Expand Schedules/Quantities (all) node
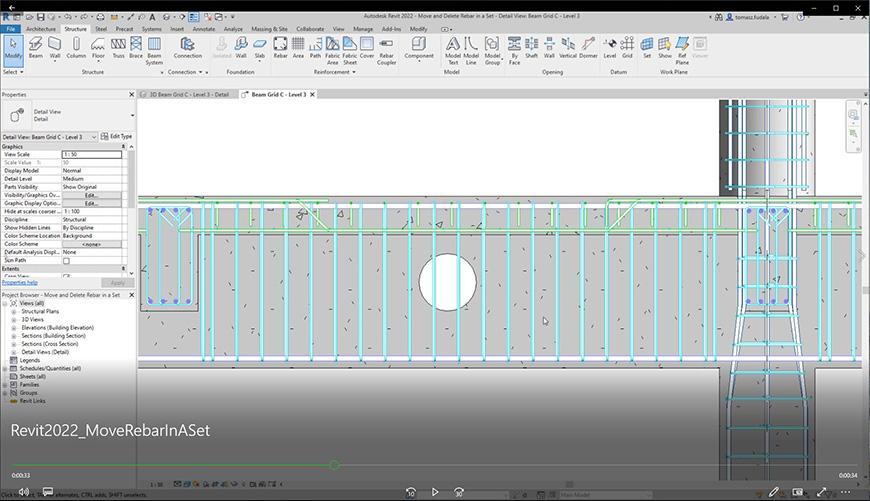Screen dimensions: 870x501 click(x=5, y=368)
